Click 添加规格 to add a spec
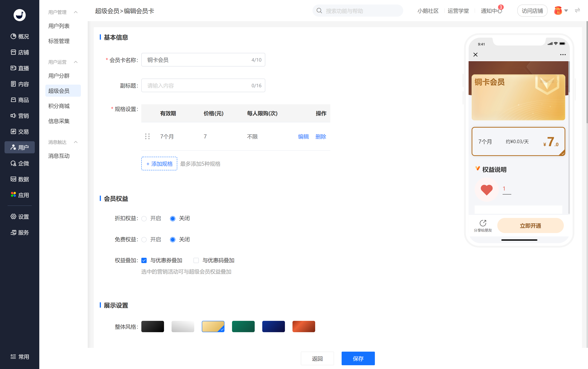The height and width of the screenshot is (369, 588). click(159, 164)
